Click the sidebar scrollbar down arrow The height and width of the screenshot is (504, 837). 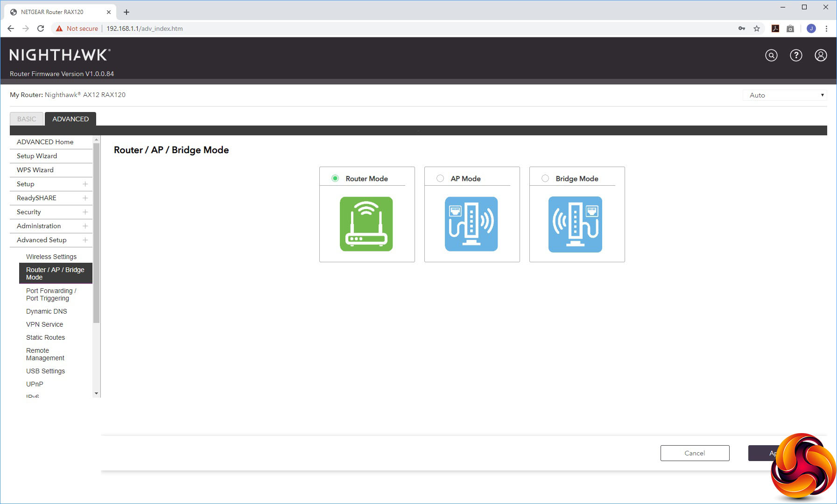tap(97, 393)
